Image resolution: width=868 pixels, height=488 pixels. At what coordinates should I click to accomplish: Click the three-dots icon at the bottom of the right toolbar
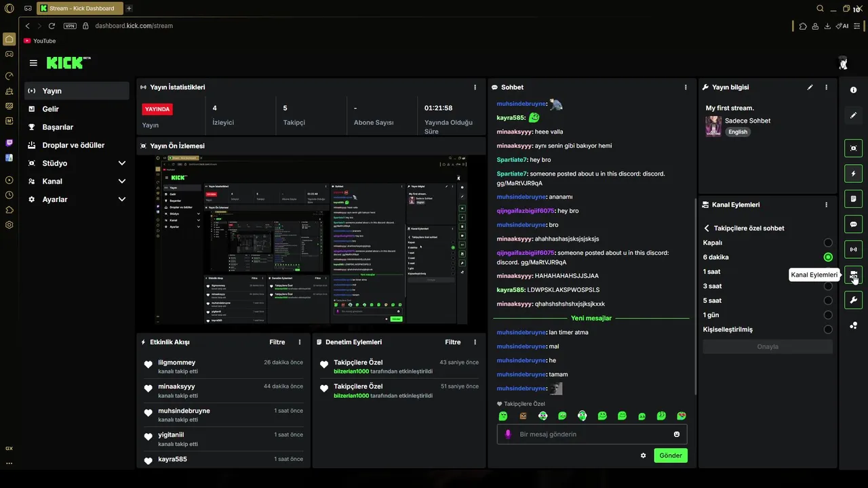pos(853,325)
